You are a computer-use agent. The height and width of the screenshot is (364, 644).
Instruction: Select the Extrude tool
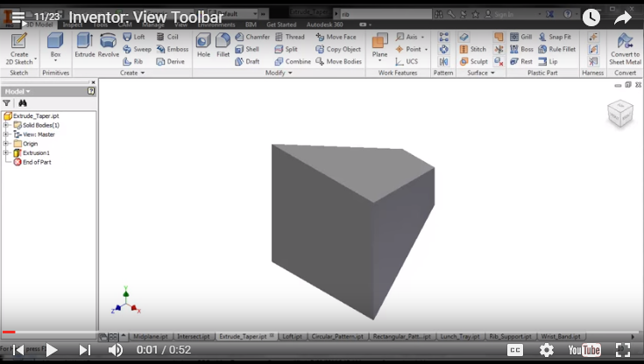(85, 45)
